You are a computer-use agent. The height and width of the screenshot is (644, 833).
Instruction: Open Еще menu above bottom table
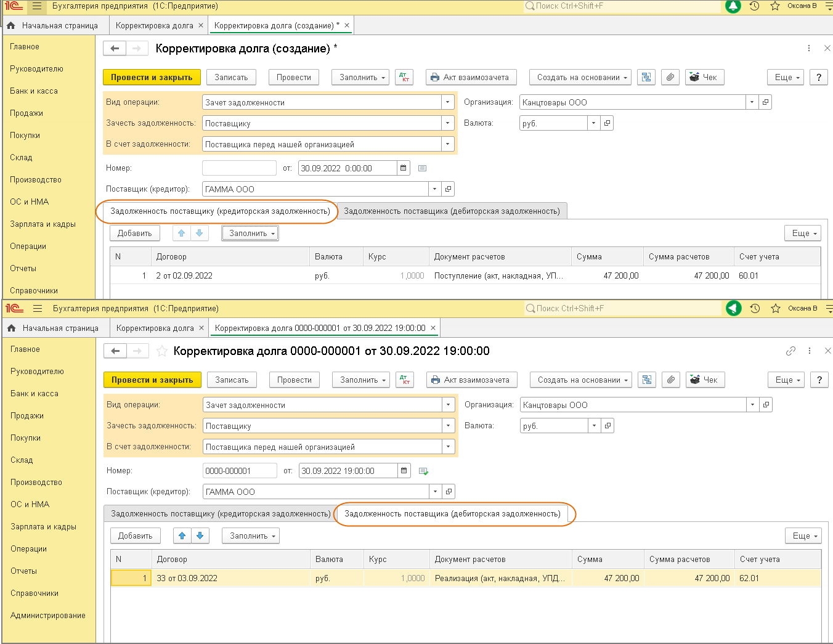pyautogui.click(x=803, y=536)
